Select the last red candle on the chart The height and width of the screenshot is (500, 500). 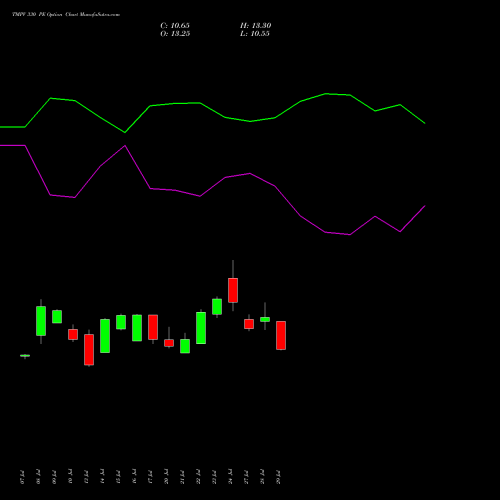point(281,335)
